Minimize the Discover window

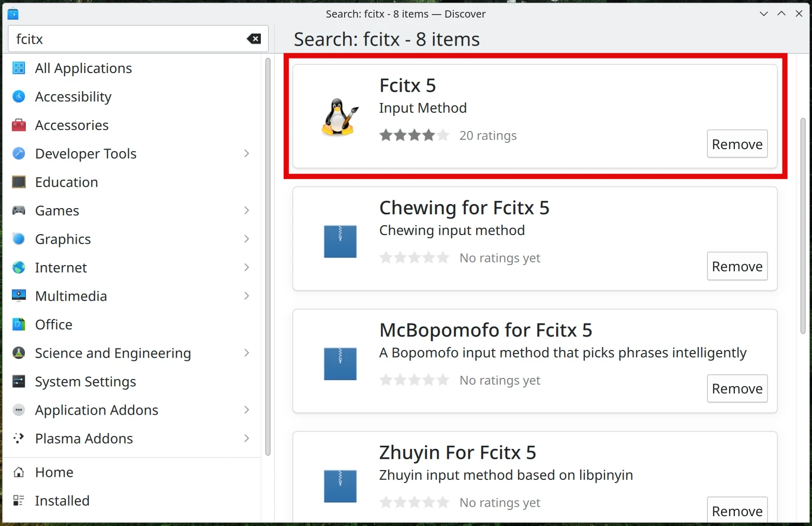click(764, 13)
